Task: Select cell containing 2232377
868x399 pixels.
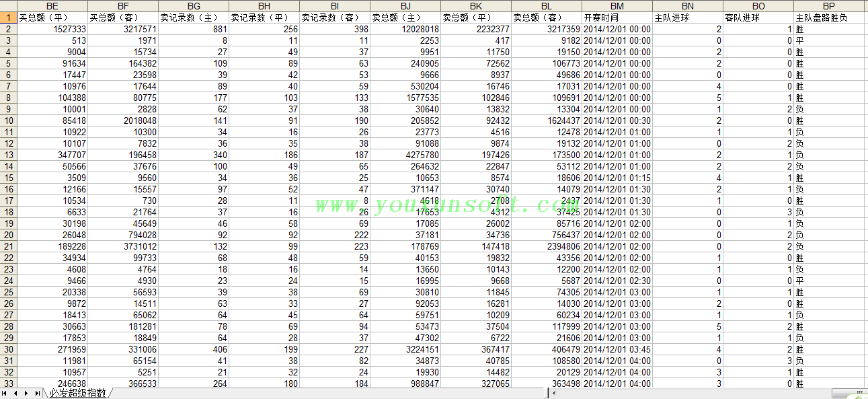Action: (x=476, y=29)
